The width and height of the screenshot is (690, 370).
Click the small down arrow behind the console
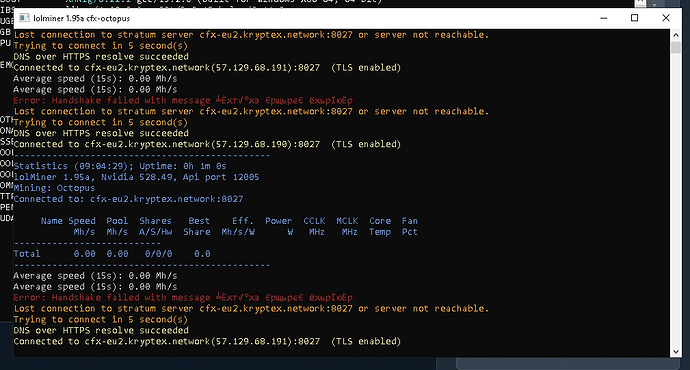654,4
